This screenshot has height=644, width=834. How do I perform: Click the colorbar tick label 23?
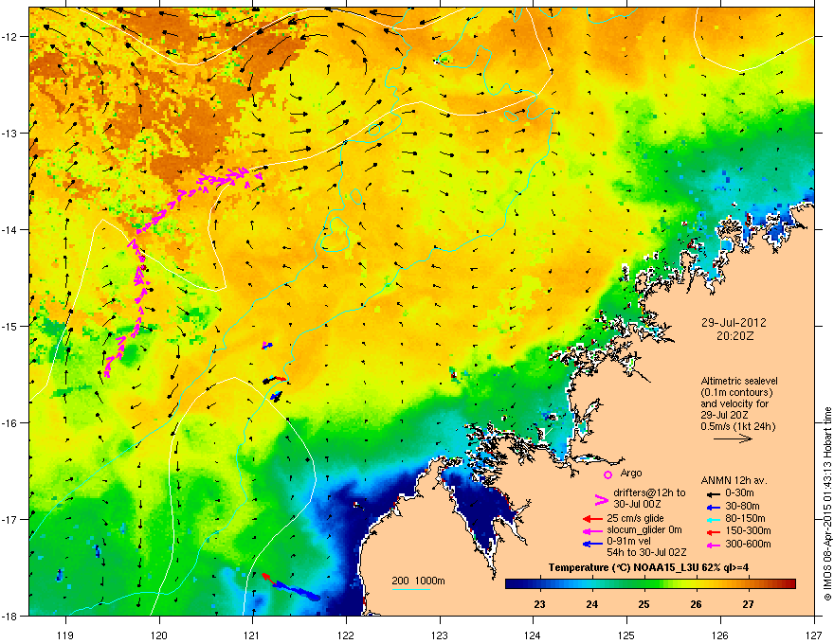(x=540, y=604)
